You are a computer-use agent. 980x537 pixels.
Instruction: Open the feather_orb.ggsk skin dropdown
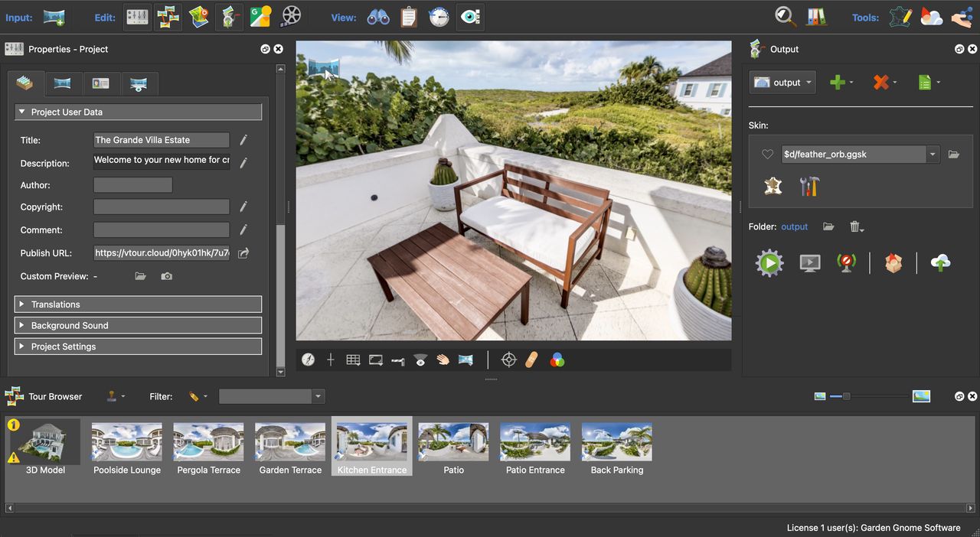tap(933, 155)
